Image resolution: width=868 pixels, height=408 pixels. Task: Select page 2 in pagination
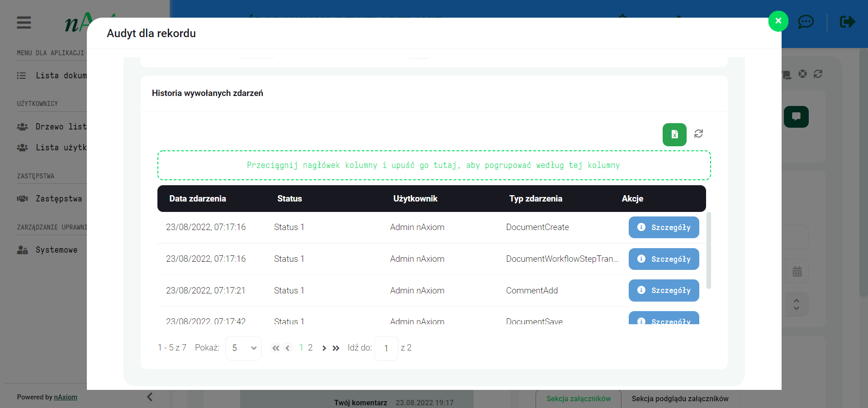tap(310, 348)
